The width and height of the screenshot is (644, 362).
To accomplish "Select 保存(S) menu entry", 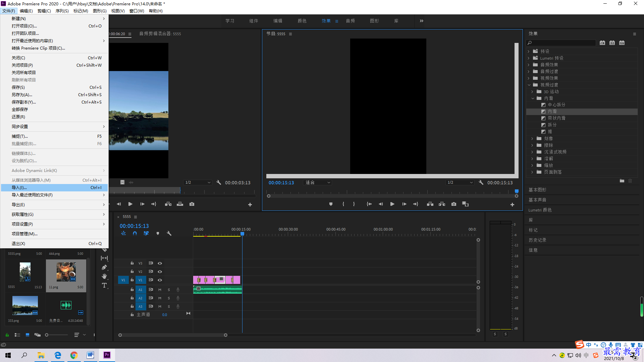I will pyautogui.click(x=54, y=87).
